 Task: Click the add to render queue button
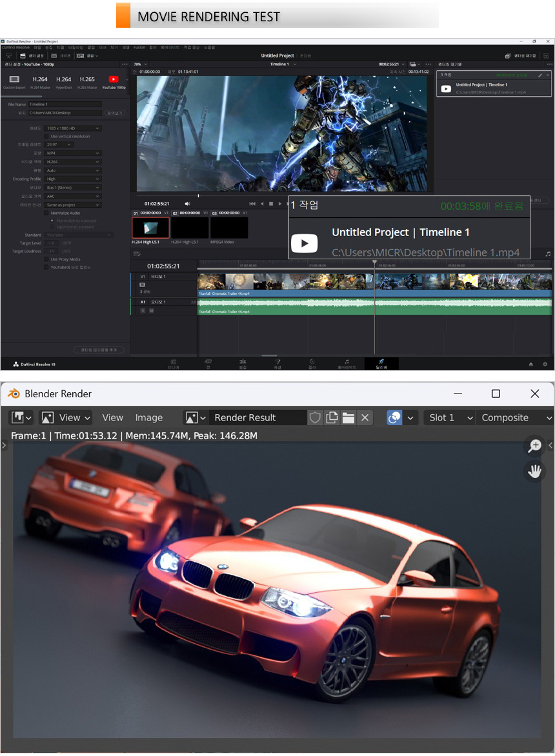(99, 350)
